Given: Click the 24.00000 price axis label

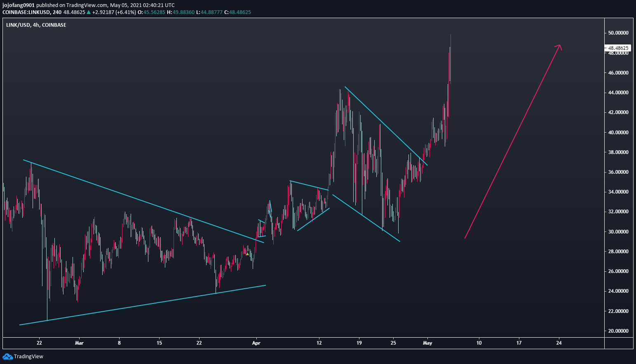Looking at the screenshot, I should pos(618,291).
